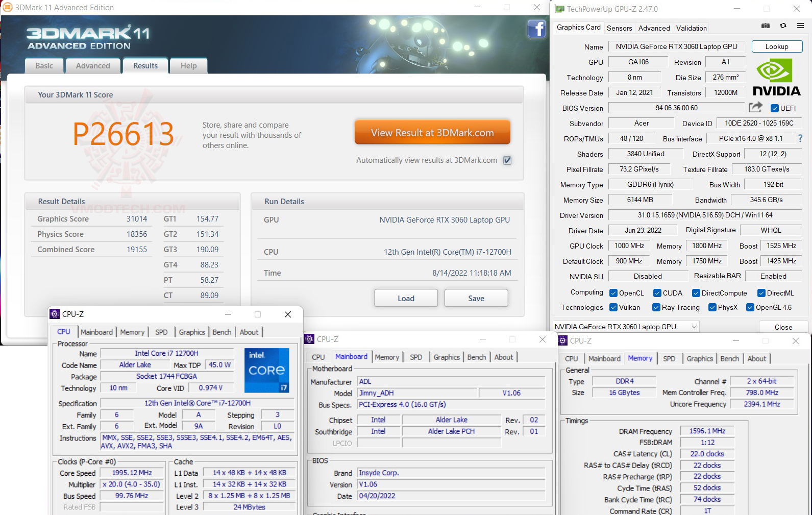Open Bench tab in CPU-Z mainboard window

click(477, 357)
